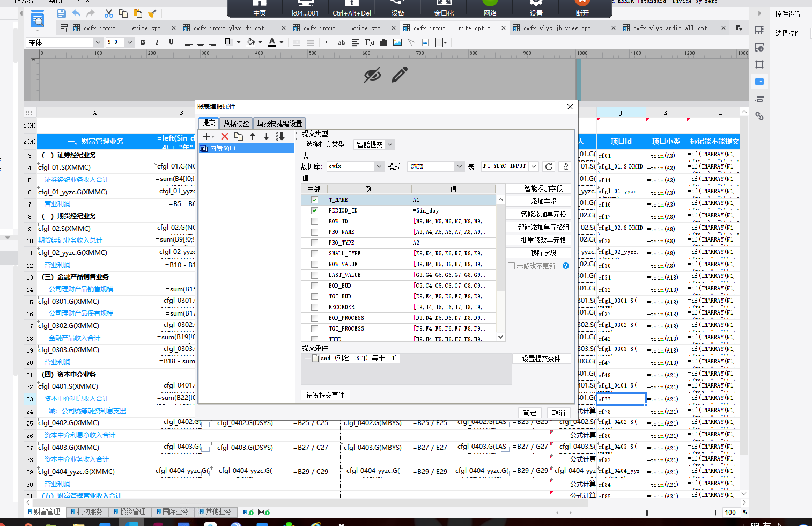Check primary key box for NOW_VALUE
812x526 pixels.
(x=314, y=264)
